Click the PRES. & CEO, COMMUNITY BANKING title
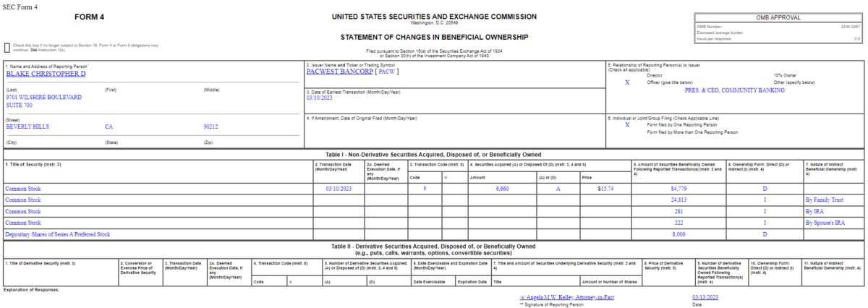Screen dimensions: 868x308 tap(734, 90)
